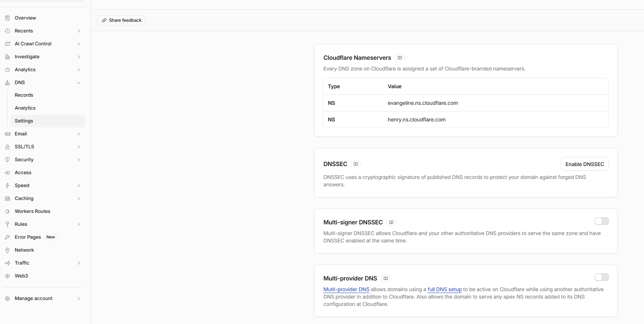Click the Manage account gear icon

tap(7, 299)
